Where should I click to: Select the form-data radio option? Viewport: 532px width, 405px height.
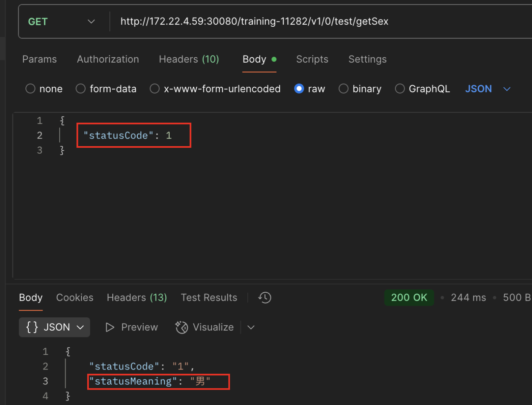click(81, 89)
